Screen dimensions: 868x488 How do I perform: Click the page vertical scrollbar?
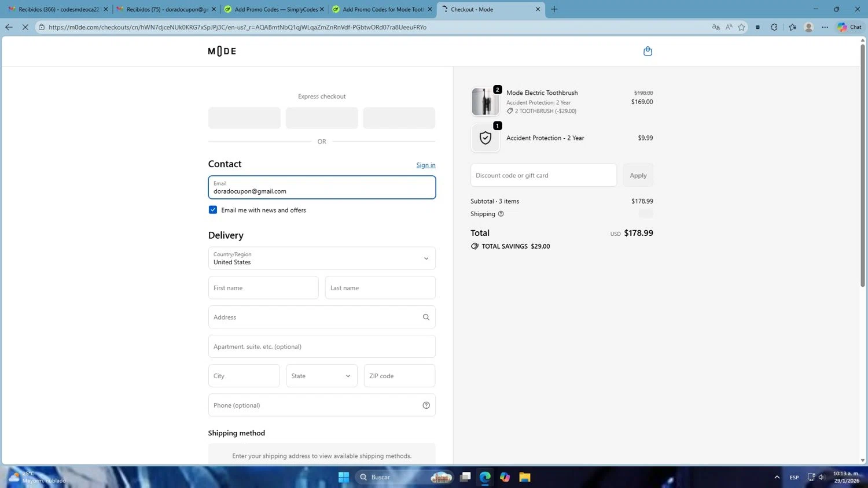[863, 165]
